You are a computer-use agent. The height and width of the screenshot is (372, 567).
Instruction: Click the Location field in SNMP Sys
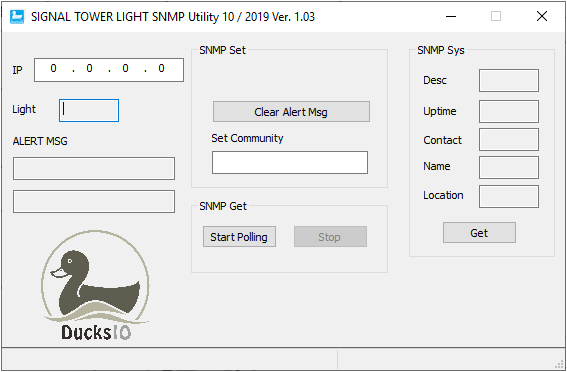(x=509, y=197)
